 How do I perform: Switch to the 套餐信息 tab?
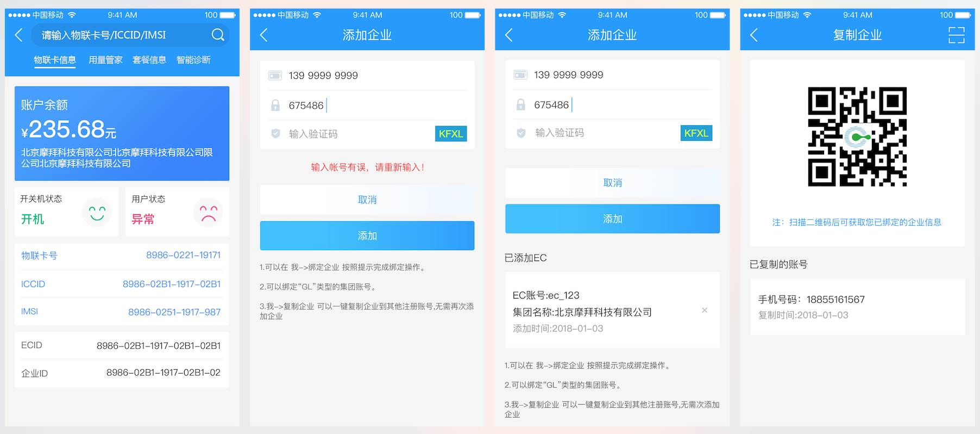(149, 60)
